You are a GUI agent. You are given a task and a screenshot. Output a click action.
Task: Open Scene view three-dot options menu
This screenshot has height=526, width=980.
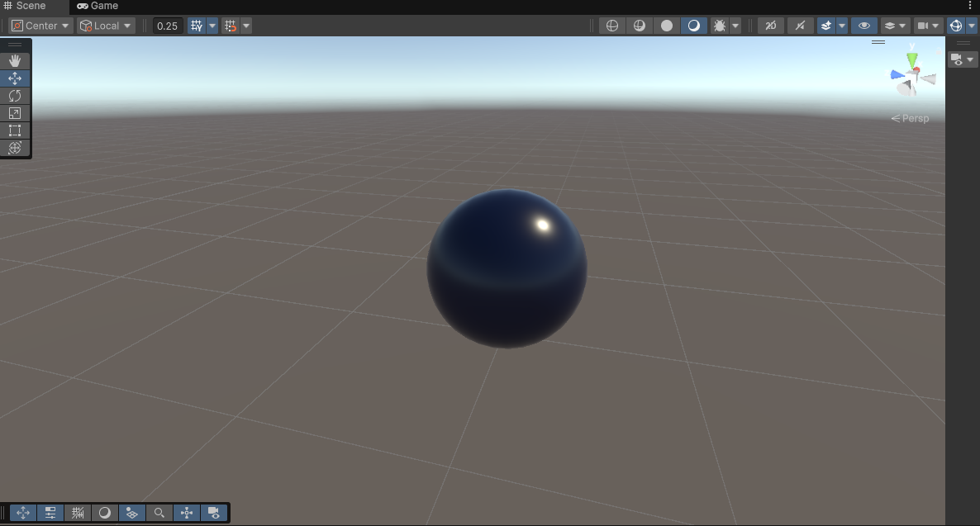pos(970,6)
